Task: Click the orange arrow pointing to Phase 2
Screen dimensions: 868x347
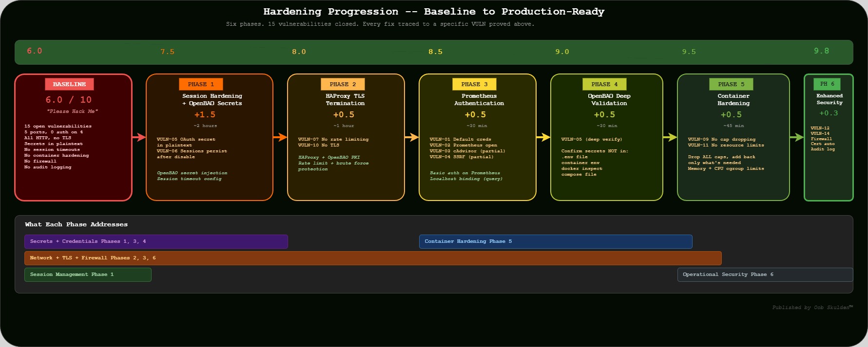Action: click(x=280, y=137)
